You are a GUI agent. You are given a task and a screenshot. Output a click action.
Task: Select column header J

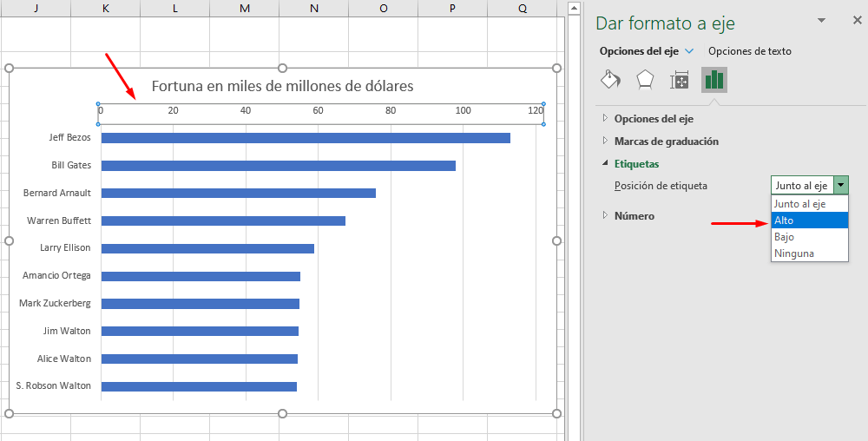36,9
